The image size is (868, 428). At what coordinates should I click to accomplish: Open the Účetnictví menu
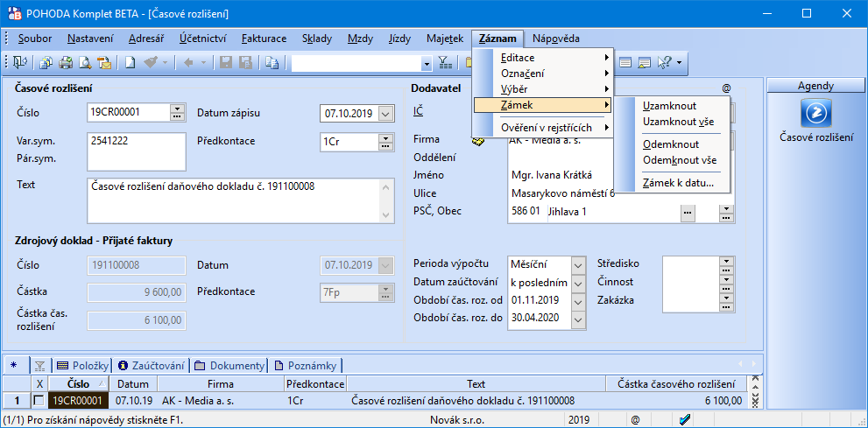click(202, 39)
